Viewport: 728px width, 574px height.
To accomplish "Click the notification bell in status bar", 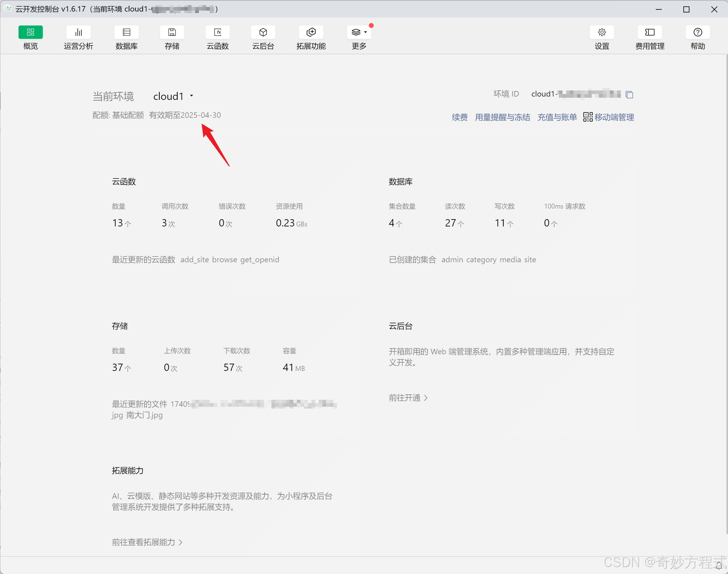I will [718, 566].
